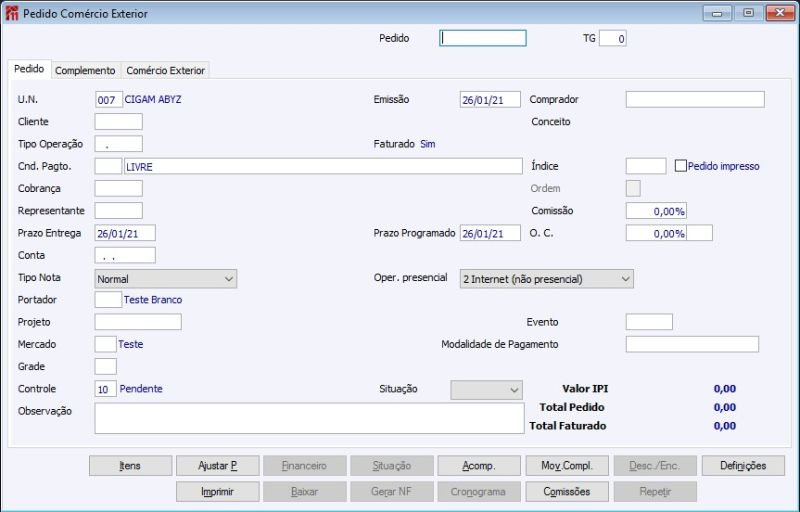The width and height of the screenshot is (800, 512).
Task: Open the Comissões button
Action: point(567,492)
